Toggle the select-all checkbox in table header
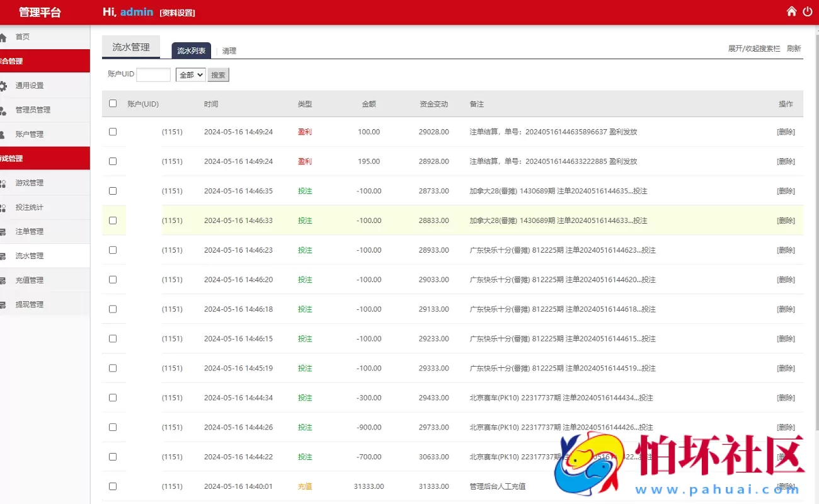This screenshot has width=819, height=504. [113, 103]
